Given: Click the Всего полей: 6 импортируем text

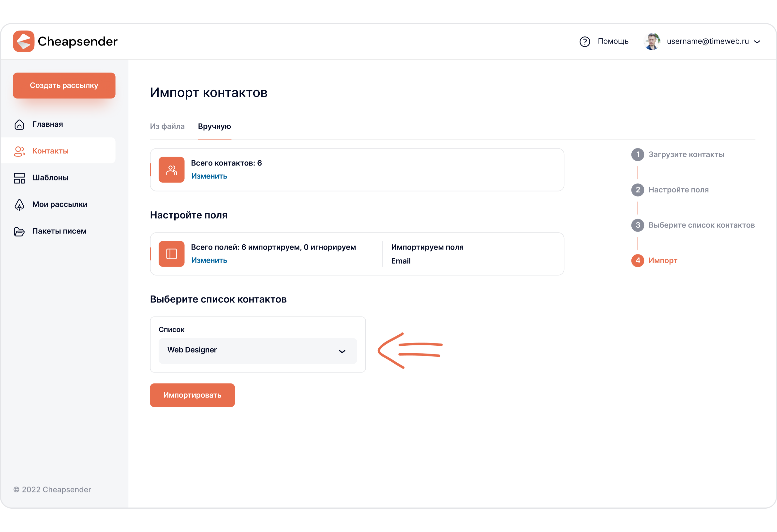Looking at the screenshot, I should tap(273, 248).
